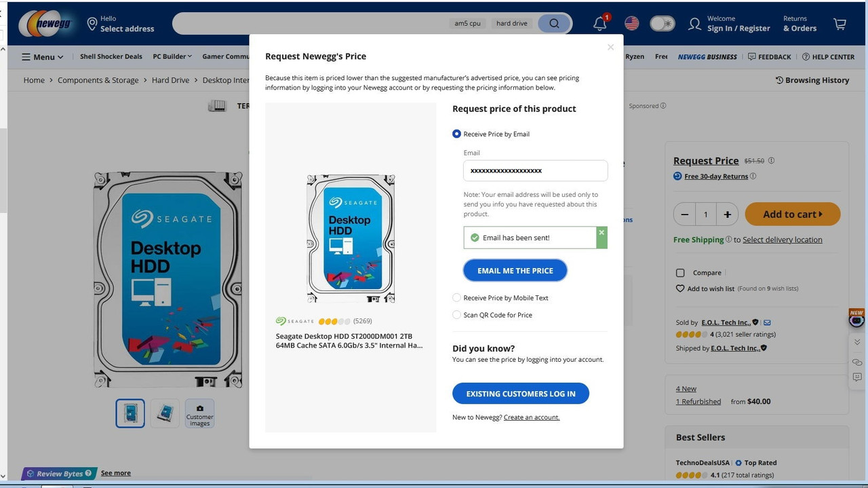Collapse the side toolbar chevrons
868x488 pixels.
[857, 341]
